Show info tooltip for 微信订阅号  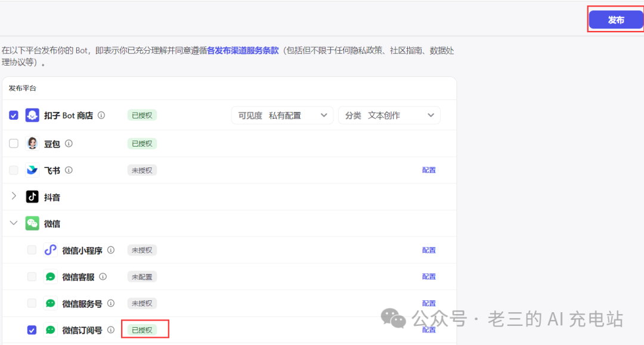111,330
